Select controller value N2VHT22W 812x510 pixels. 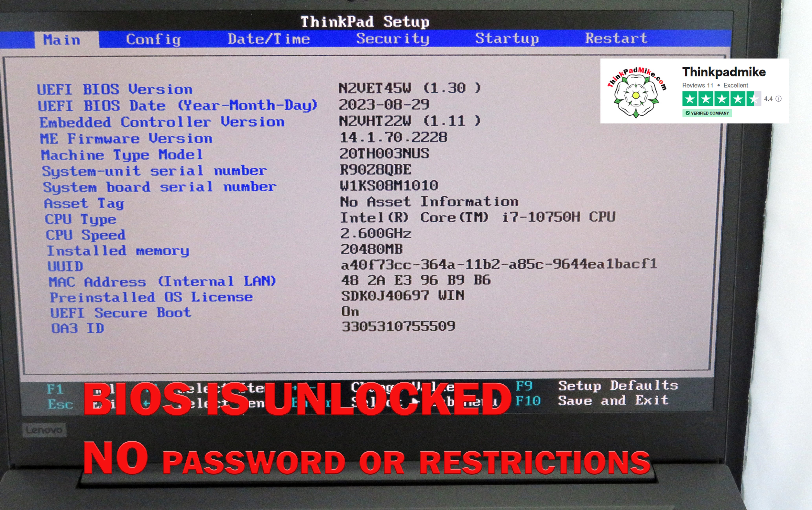(410, 121)
